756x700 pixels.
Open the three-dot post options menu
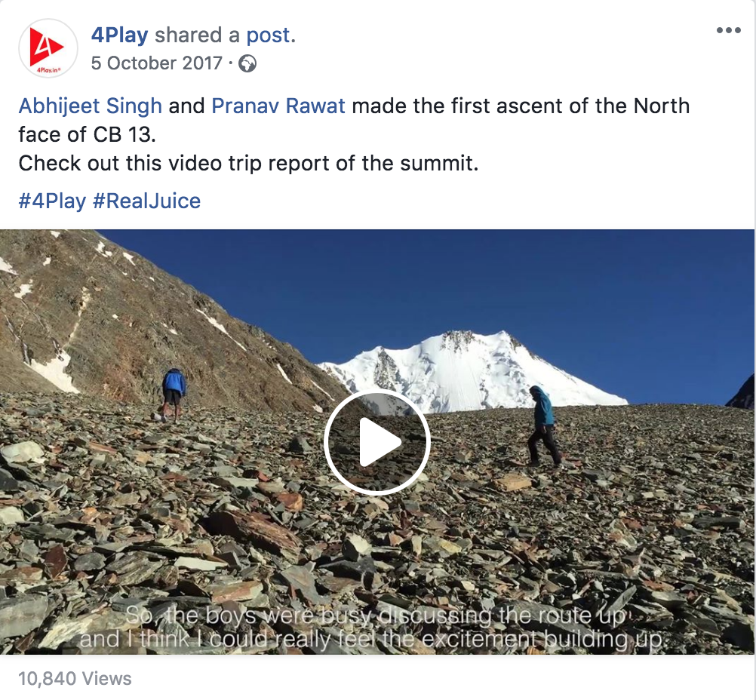(729, 30)
